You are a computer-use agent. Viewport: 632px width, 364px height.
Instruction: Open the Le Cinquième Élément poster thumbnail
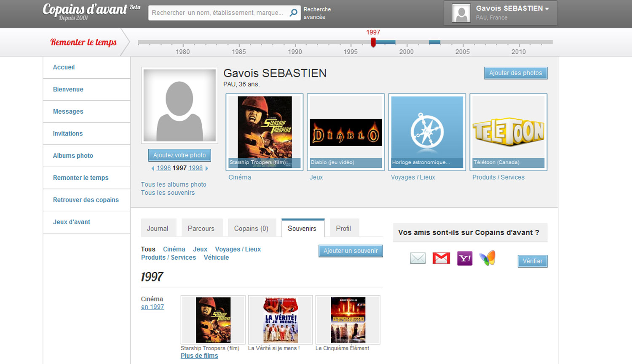pyautogui.click(x=348, y=320)
